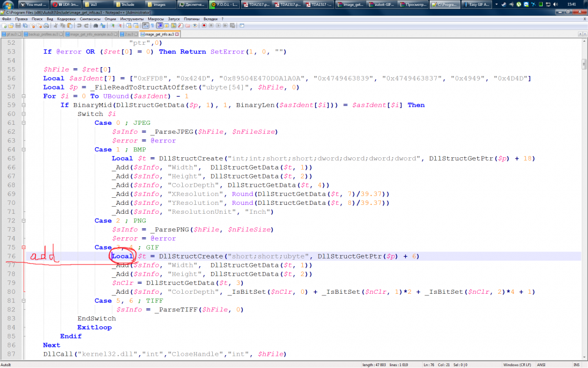
Task: Click line number 76 in the margin
Action: tap(12, 257)
